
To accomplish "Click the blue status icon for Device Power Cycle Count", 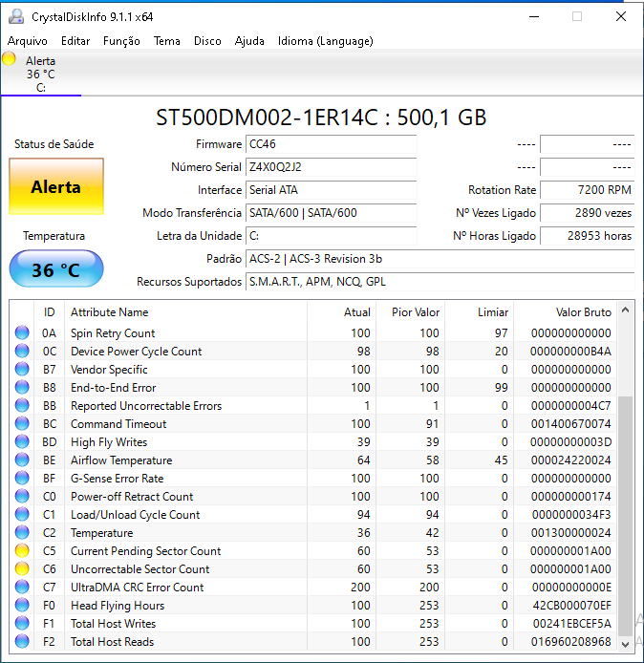I will click(x=22, y=351).
